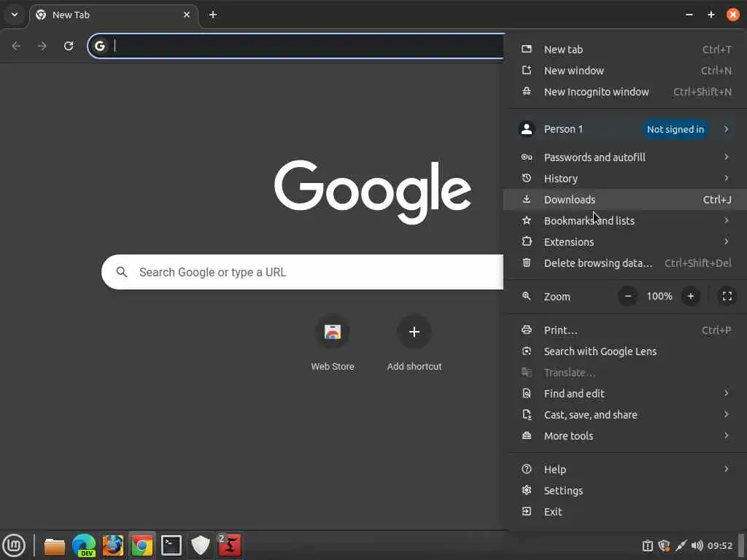
Task: Click the Google G icon in address bar
Action: pyautogui.click(x=99, y=46)
